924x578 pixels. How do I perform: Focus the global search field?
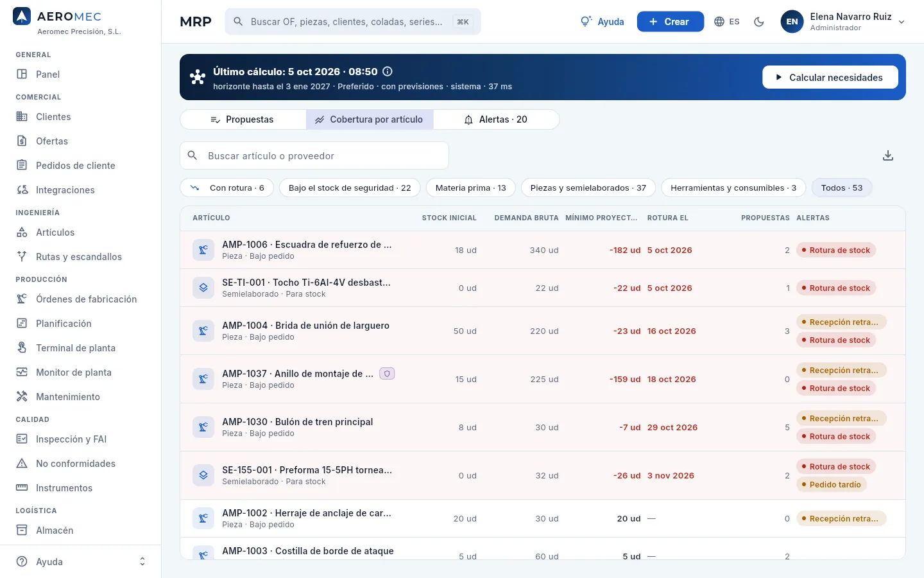353,22
